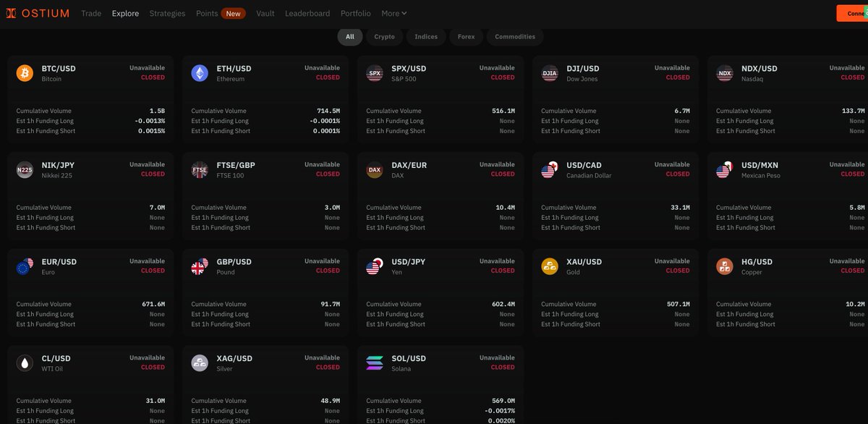
Task: Click the Ostium logo
Action: [38, 13]
